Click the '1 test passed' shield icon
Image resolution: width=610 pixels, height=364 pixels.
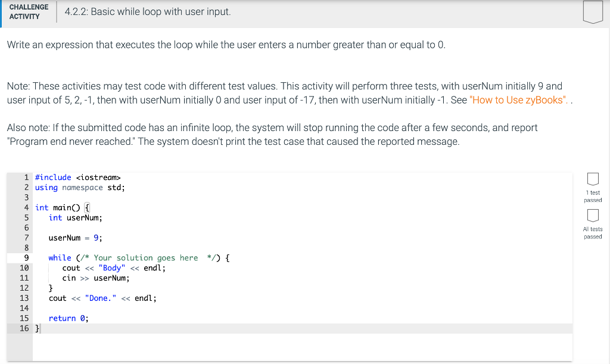tap(593, 178)
